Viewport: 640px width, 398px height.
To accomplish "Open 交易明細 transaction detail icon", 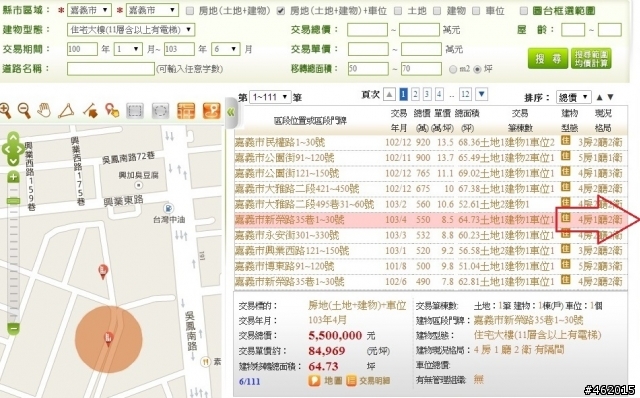I will coord(368,381).
